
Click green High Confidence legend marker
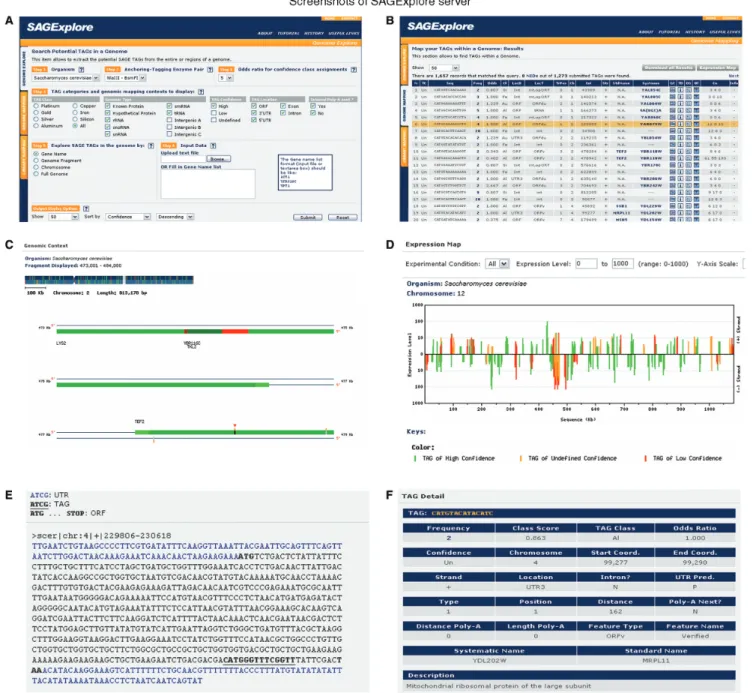pos(415,459)
